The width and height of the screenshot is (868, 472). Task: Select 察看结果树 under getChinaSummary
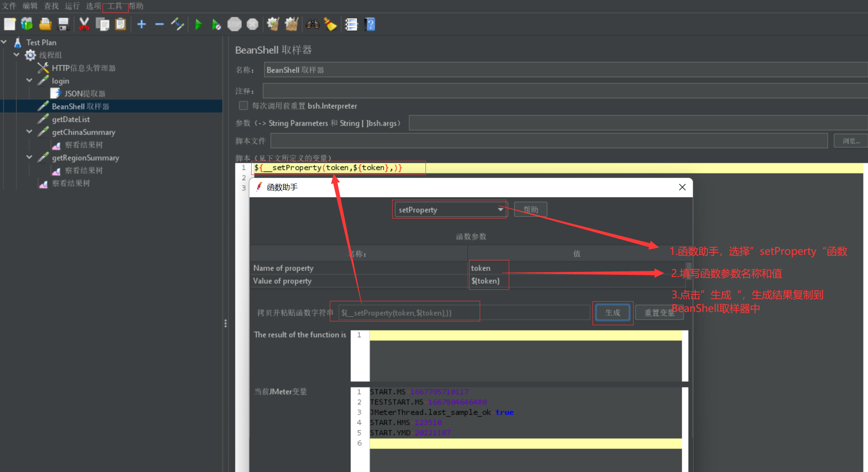84,145
